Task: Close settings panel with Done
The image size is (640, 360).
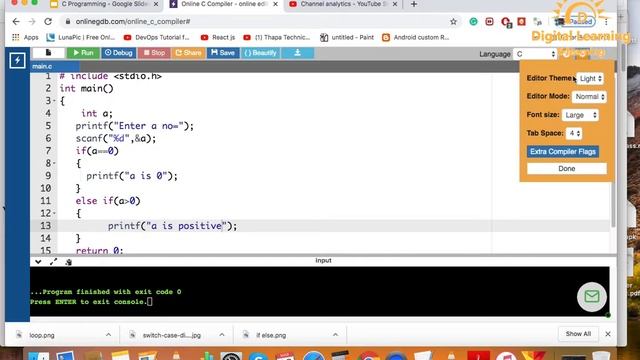Action: (x=567, y=169)
